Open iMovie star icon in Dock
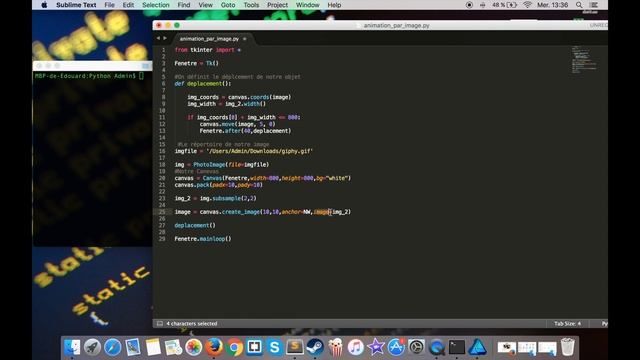Viewport: 640px width, 360px height. point(376,347)
